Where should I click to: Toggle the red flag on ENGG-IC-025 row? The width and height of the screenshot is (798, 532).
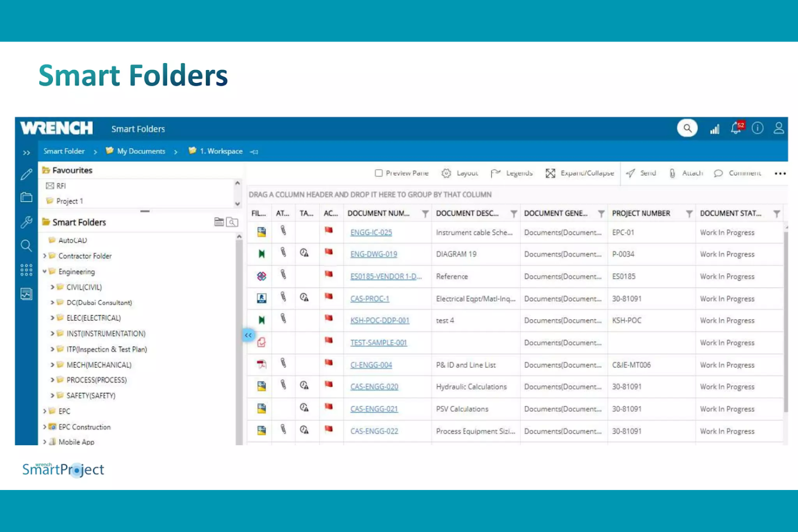click(328, 229)
